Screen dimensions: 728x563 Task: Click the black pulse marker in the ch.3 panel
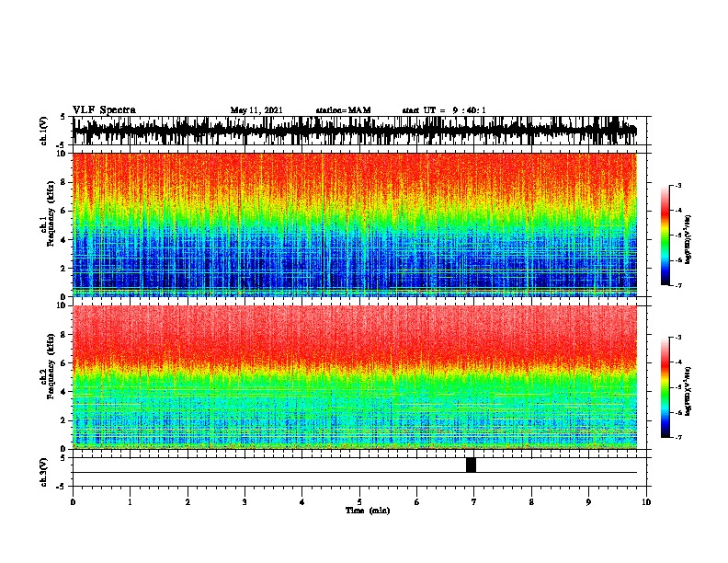click(471, 465)
